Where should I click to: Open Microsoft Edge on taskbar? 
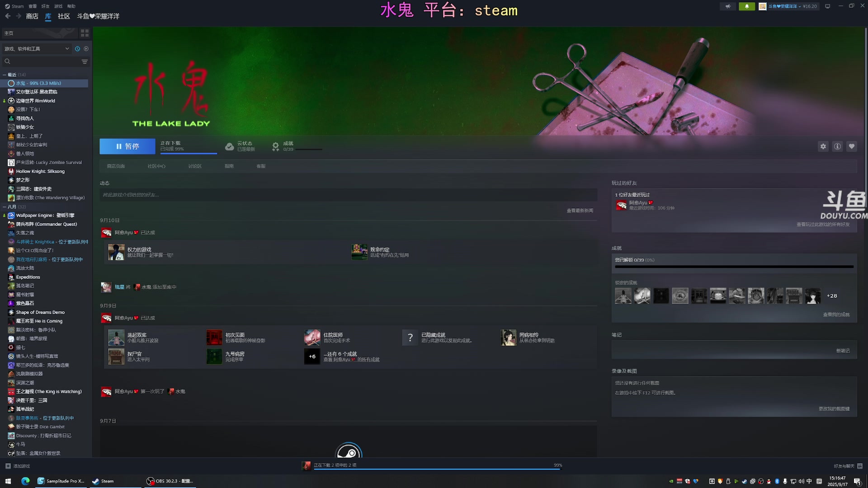click(25, 481)
